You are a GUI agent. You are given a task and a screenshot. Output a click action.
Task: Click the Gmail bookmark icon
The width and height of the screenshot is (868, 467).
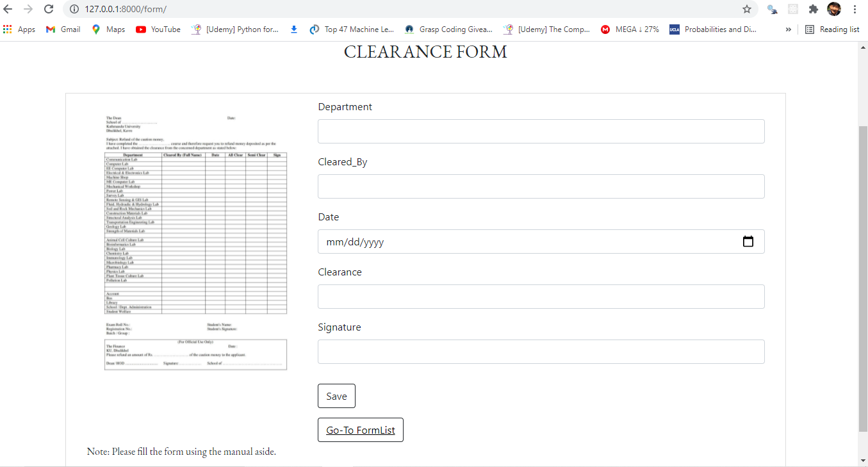[49, 29]
